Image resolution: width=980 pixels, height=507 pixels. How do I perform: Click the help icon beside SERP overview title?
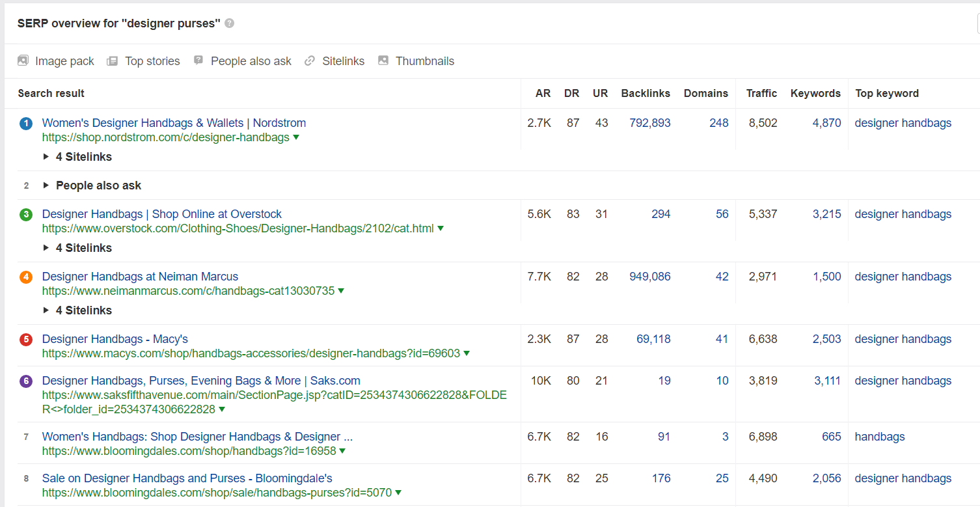229,23
